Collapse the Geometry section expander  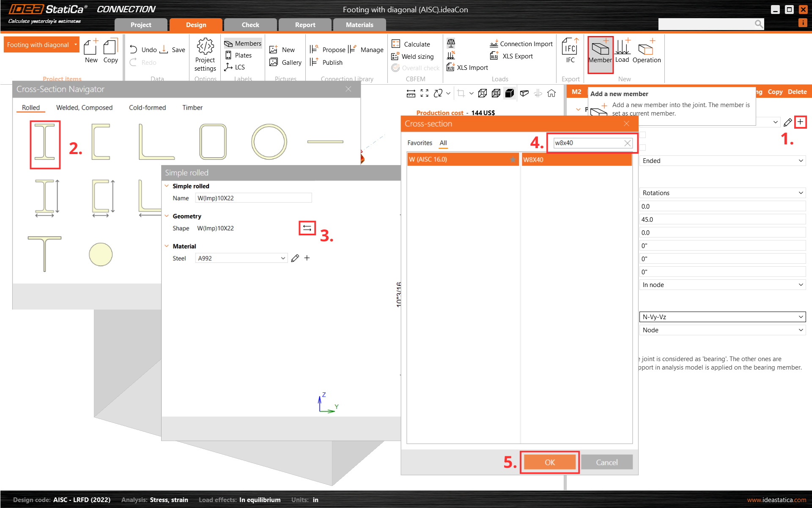coord(167,216)
